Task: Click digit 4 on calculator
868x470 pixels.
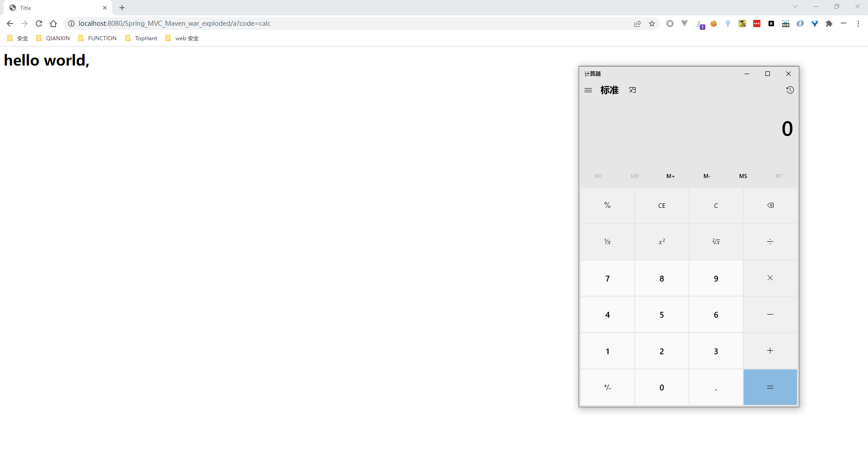Action: [608, 315]
